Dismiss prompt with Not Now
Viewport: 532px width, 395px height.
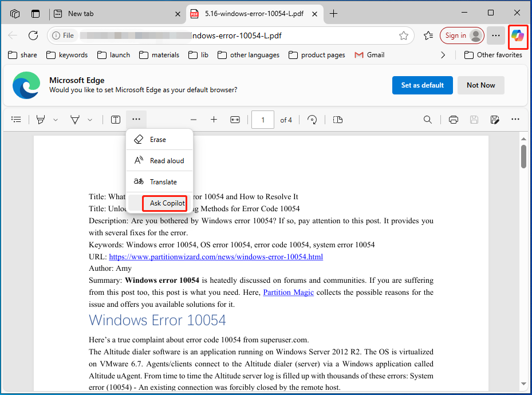pos(481,85)
